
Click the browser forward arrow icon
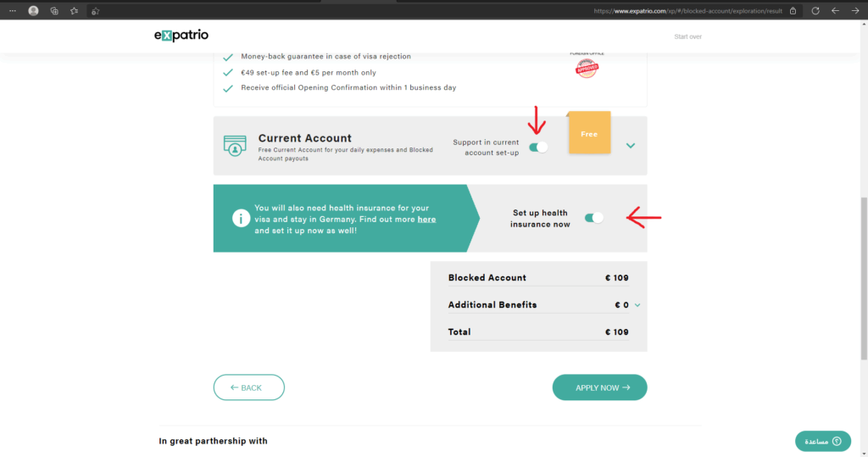tap(855, 10)
